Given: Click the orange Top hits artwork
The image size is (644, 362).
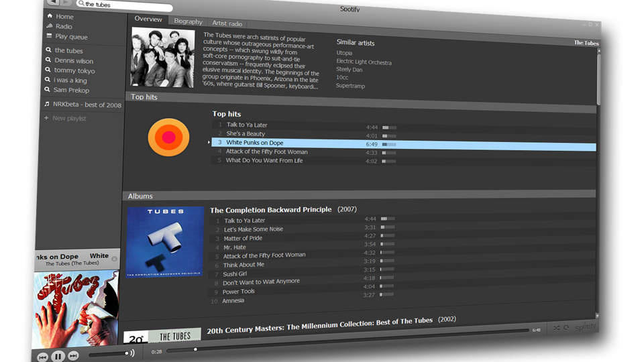Looking at the screenshot, I should pyautogui.click(x=168, y=137).
